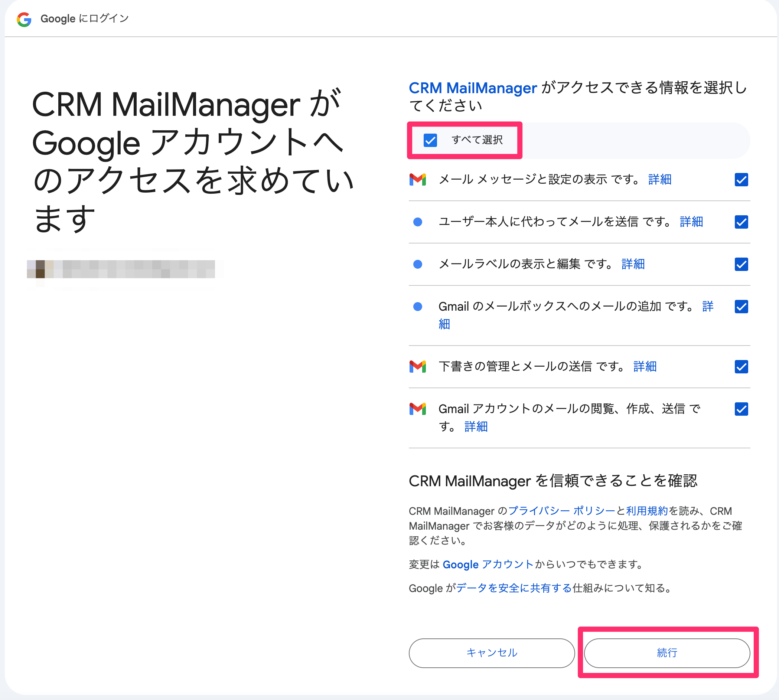Viewport: 779px width, 700px height.
Task: Toggle the すべて選択 checkbox
Action: [430, 140]
